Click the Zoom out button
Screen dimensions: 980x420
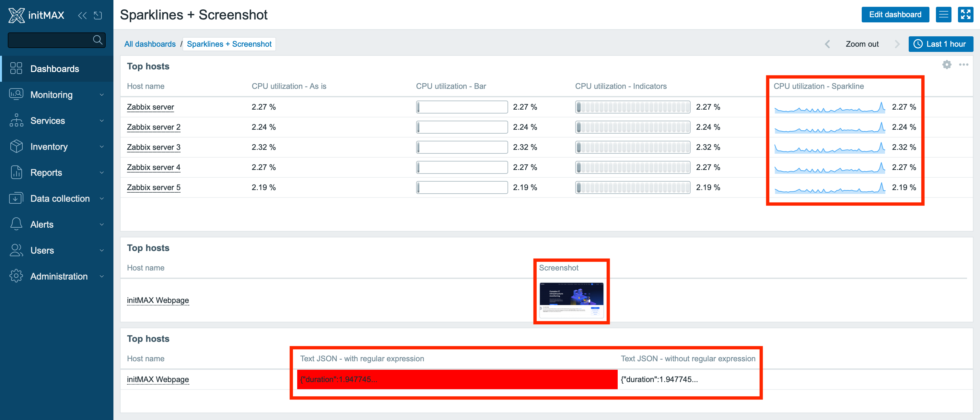(x=862, y=44)
